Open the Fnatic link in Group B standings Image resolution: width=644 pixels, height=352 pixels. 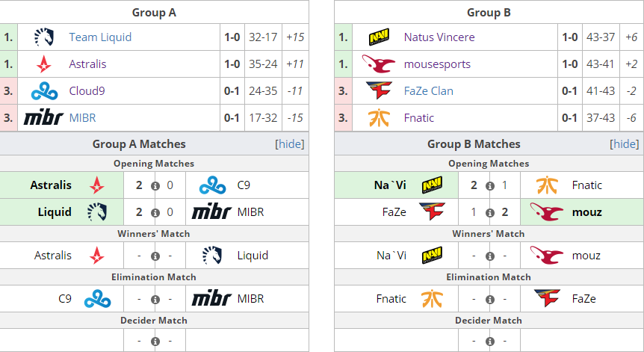419,118
